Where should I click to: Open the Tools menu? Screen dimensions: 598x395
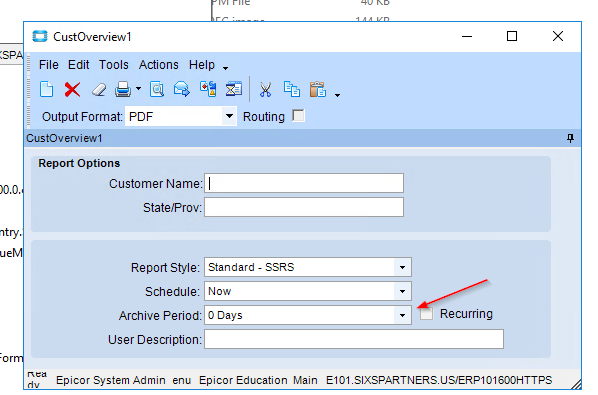pyautogui.click(x=114, y=65)
